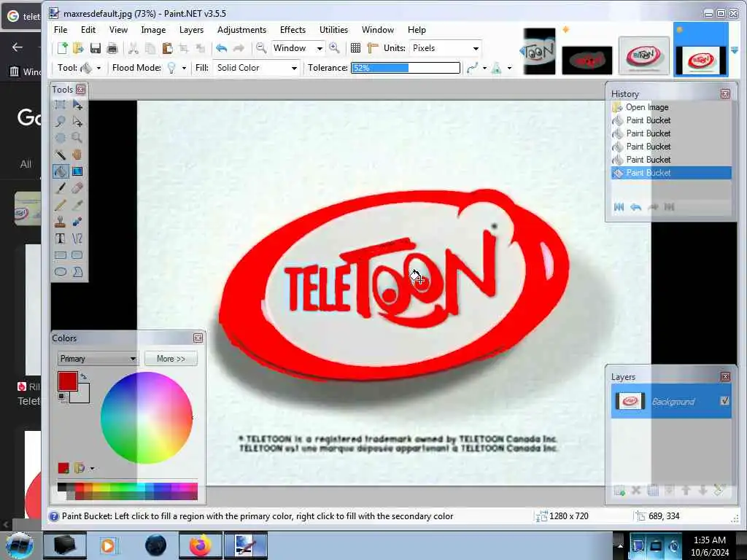
Task: Click the Open file toolbar icon
Action: pos(78,48)
